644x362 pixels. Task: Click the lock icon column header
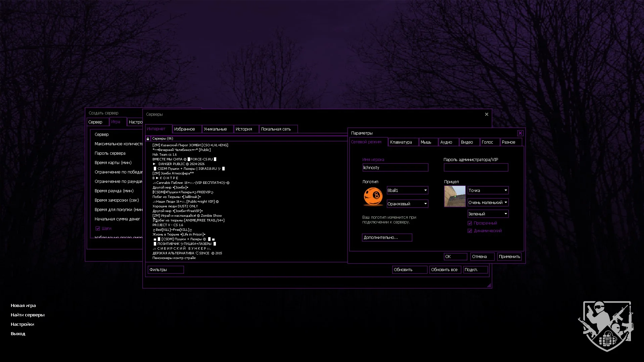click(x=148, y=139)
